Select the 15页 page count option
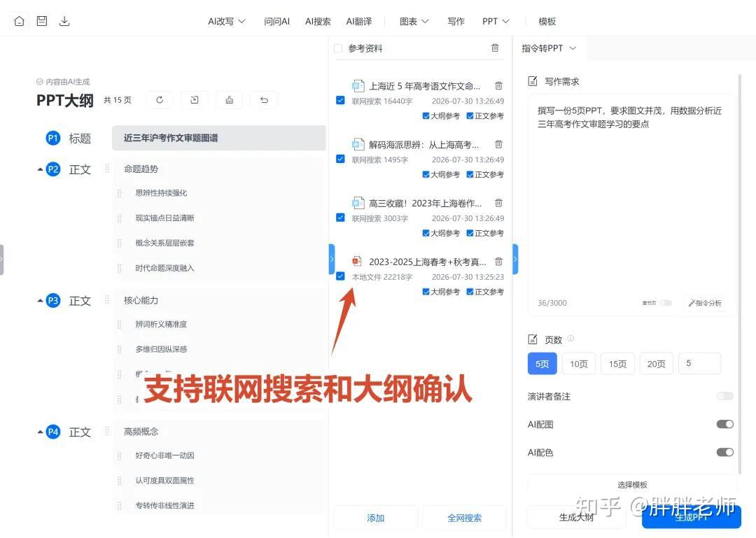 [x=617, y=364]
